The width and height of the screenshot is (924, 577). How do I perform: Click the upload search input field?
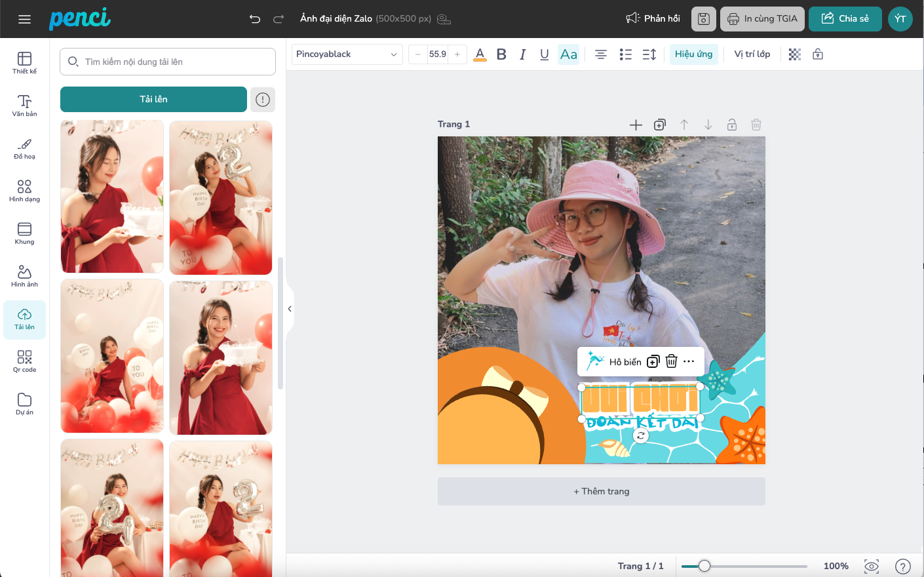coord(168,62)
